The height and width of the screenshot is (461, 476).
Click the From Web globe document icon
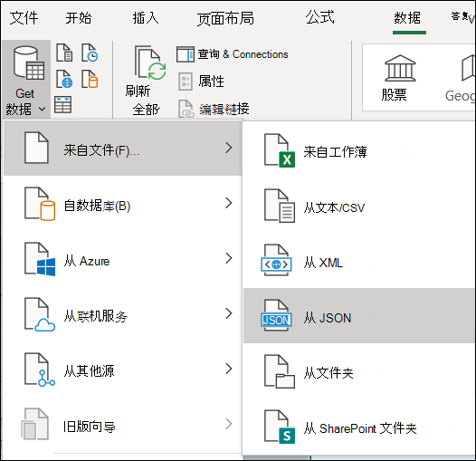pos(64,79)
